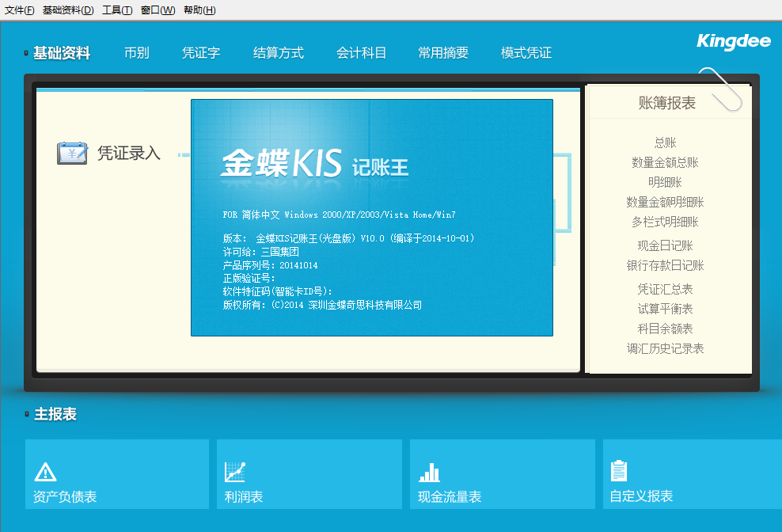The height and width of the screenshot is (532, 782).
Task: Click the 现金流量表 bar chart icon
Action: (430, 472)
